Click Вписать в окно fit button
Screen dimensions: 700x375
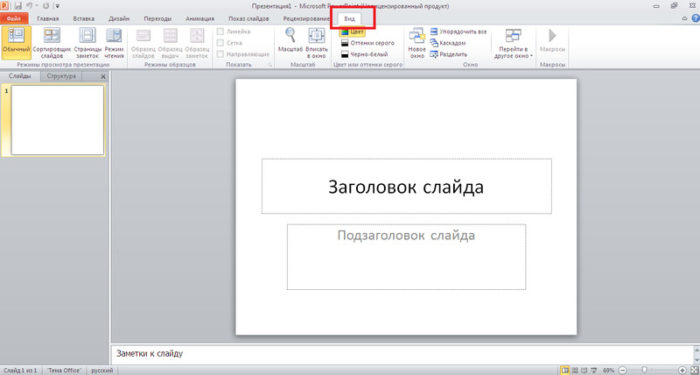pyautogui.click(x=317, y=42)
